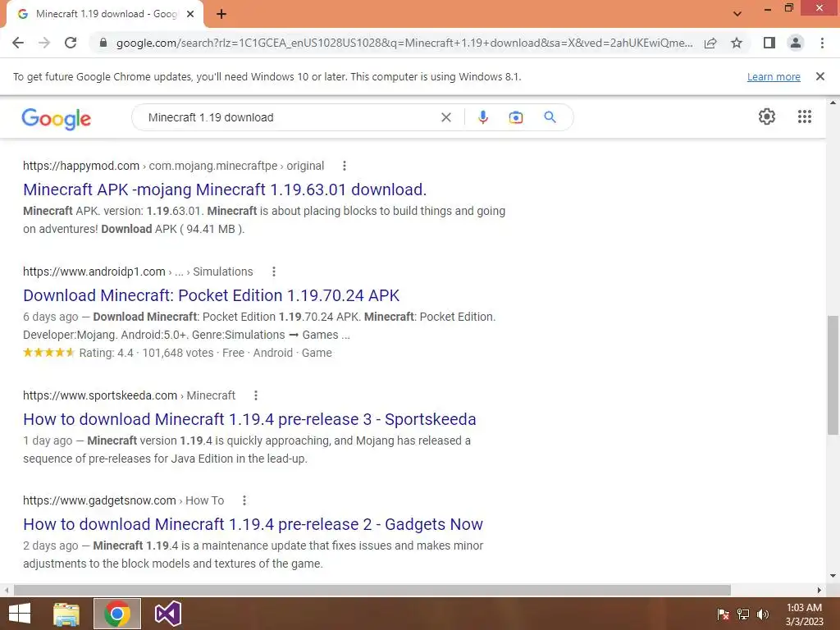Click the Rating 4.4 star line
Viewport: 840px width, 630px height.
coord(177,353)
